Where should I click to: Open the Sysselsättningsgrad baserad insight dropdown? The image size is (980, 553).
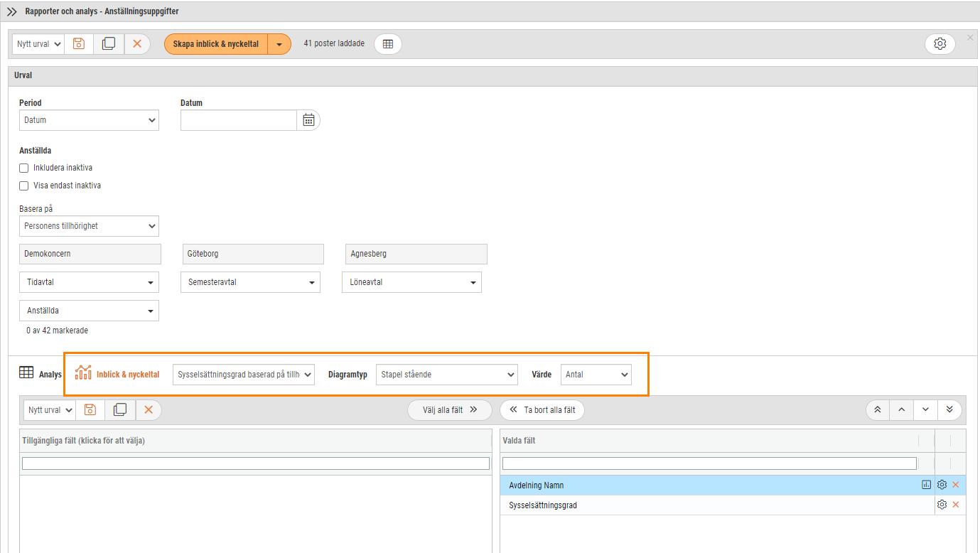point(244,375)
